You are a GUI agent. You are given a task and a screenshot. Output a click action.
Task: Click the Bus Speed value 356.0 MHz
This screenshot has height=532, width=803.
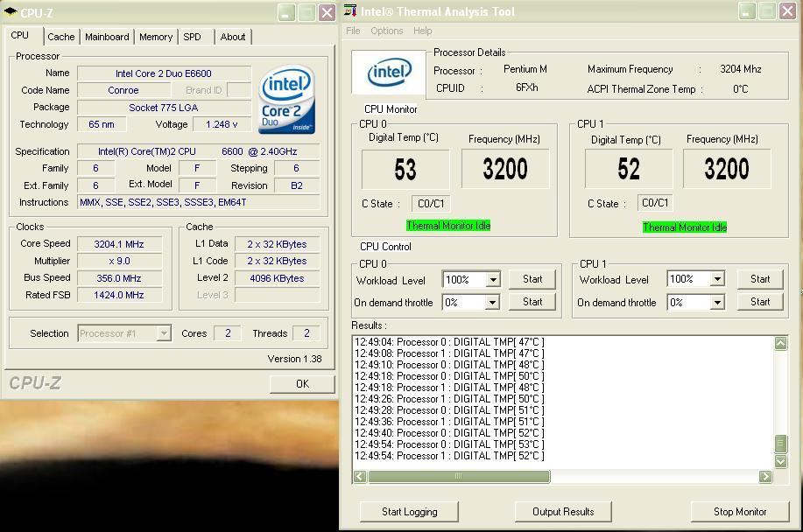click(119, 278)
